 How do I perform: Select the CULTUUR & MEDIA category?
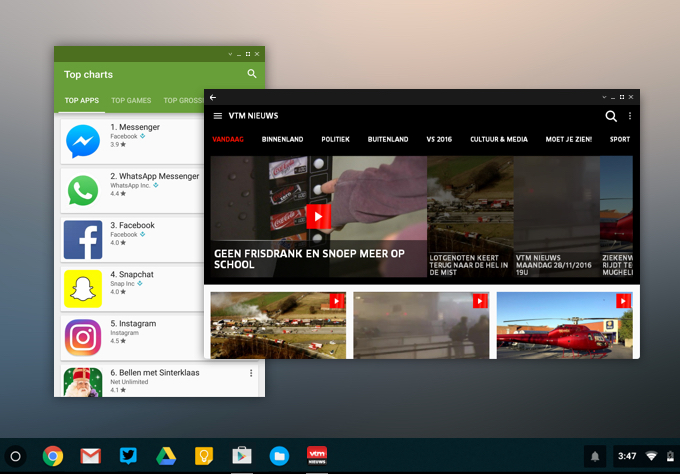(499, 139)
